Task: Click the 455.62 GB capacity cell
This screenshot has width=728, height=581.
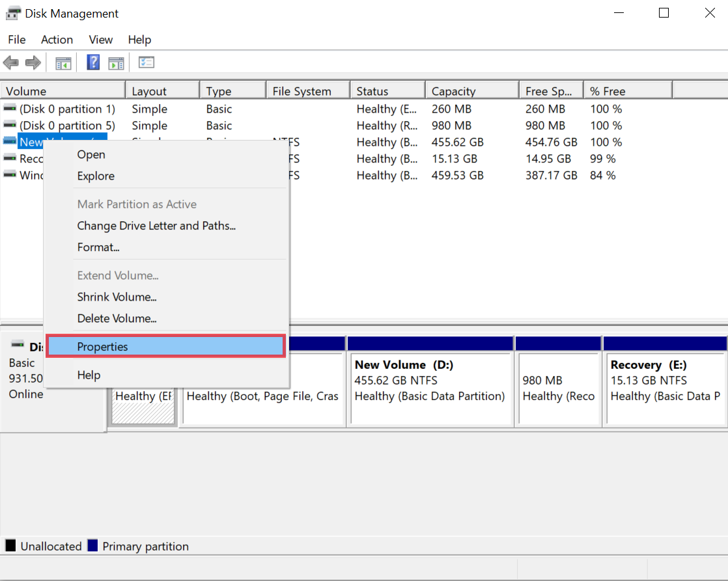Action: (457, 142)
